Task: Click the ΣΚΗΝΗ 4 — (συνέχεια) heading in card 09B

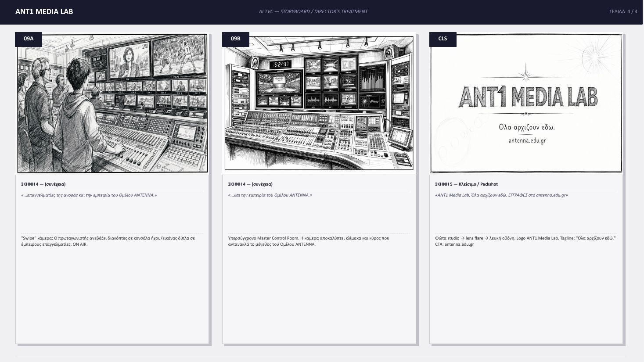Action: (x=250, y=184)
